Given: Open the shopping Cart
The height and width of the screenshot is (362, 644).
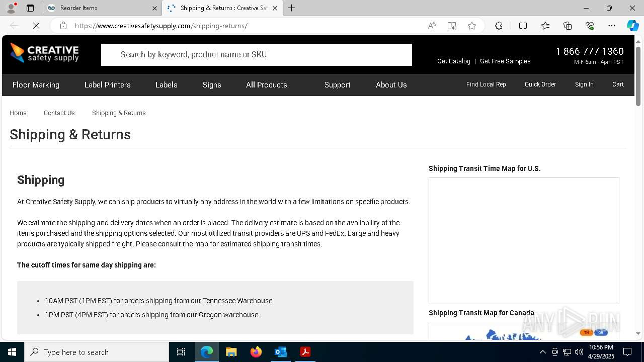Looking at the screenshot, I should point(618,84).
